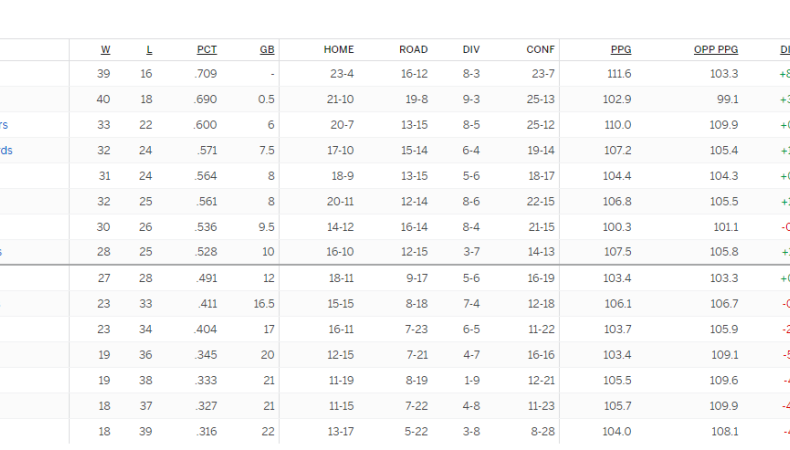Screen dimensions: 790x450
Task: Click the PPG column header
Action: click(620, 50)
